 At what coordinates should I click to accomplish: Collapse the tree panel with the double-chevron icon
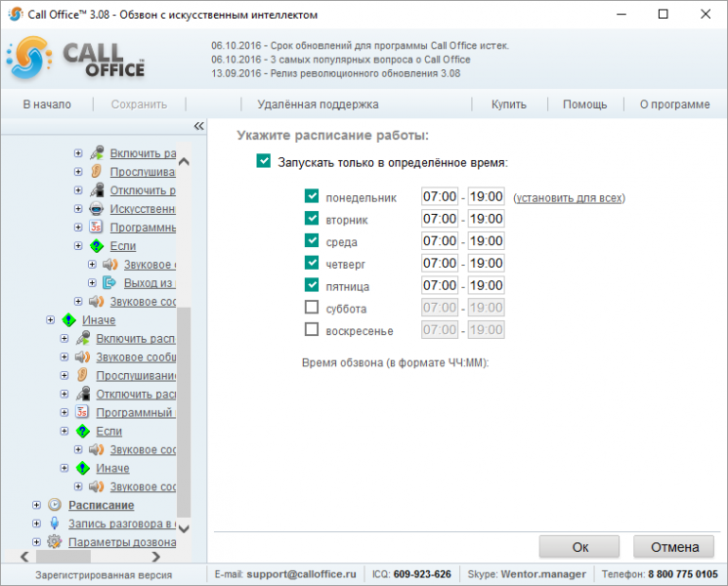[x=198, y=126]
